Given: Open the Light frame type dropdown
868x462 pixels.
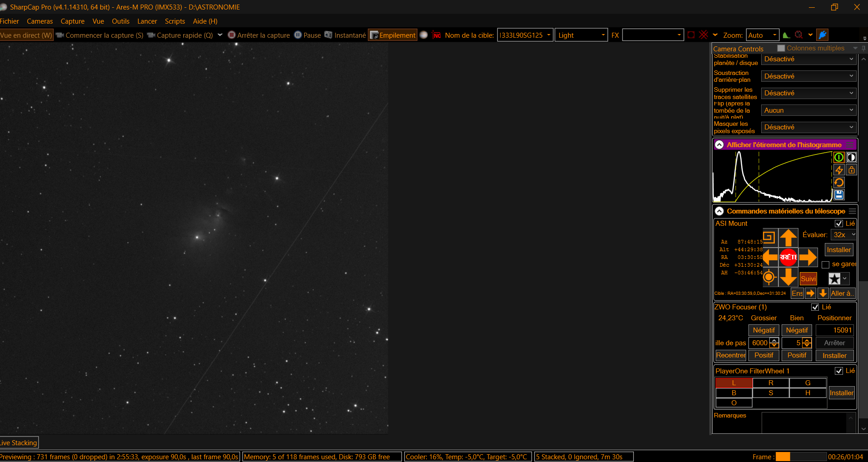Looking at the screenshot, I should [581, 35].
